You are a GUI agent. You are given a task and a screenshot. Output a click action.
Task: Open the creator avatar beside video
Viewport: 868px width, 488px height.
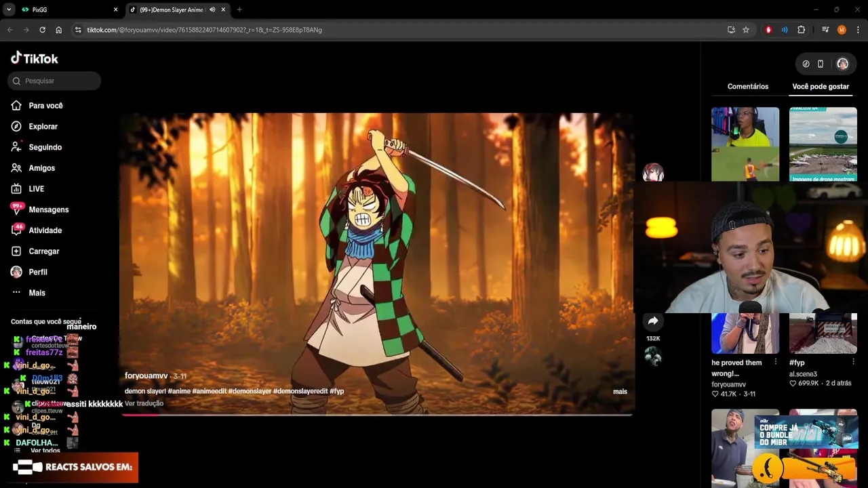pyautogui.click(x=653, y=172)
